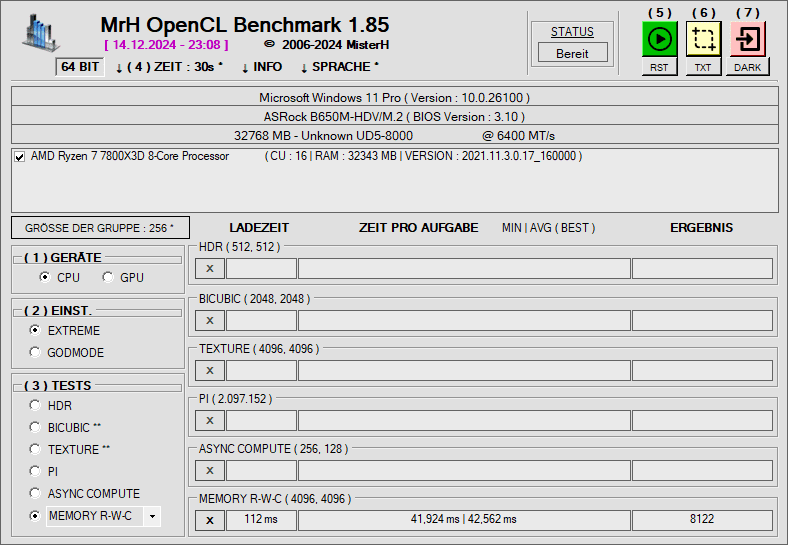Click the X button in HDR row
The image size is (788, 545).
pyautogui.click(x=210, y=268)
